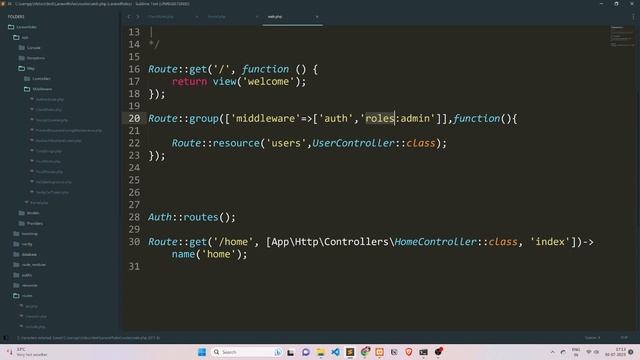Screen dimensions: 640x360
Task: Switch to the web.php tab
Action: (292, 17)
